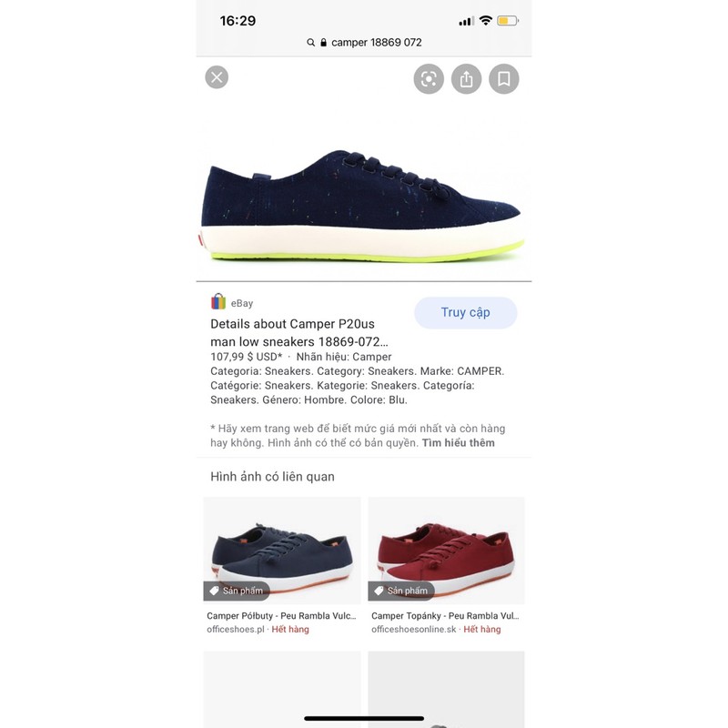Tap the lock icon in address bar
Image resolution: width=728 pixels, height=728 pixels.
pos(324,43)
